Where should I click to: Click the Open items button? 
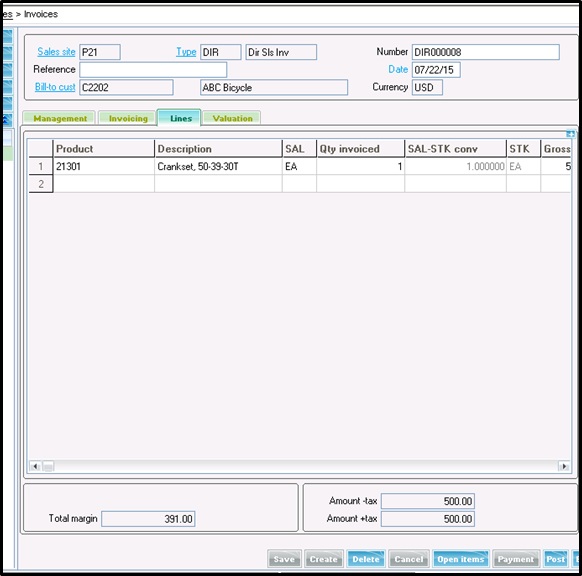[x=461, y=559]
